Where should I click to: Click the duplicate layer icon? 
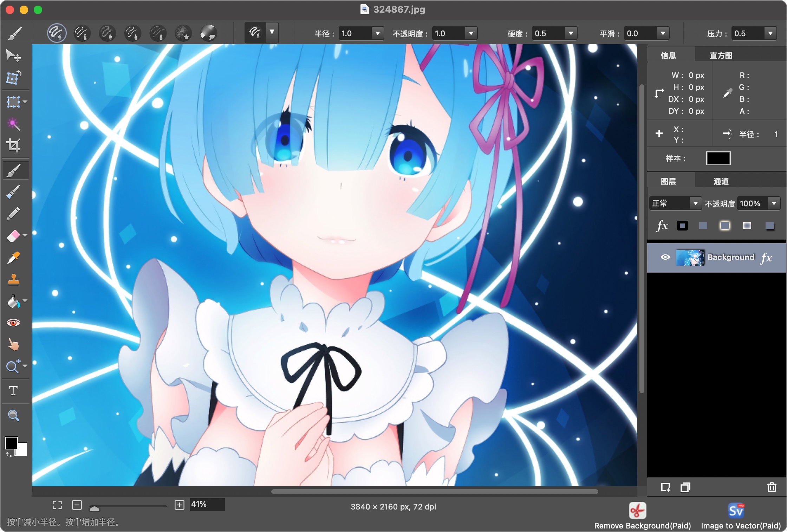coord(685,487)
